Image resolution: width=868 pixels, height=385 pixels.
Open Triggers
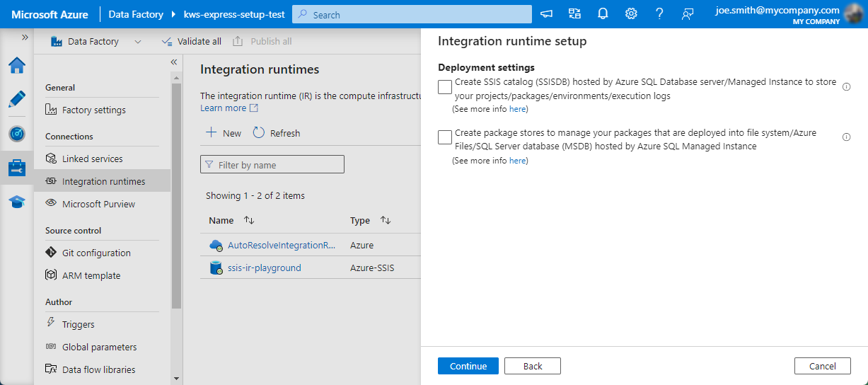click(x=78, y=324)
